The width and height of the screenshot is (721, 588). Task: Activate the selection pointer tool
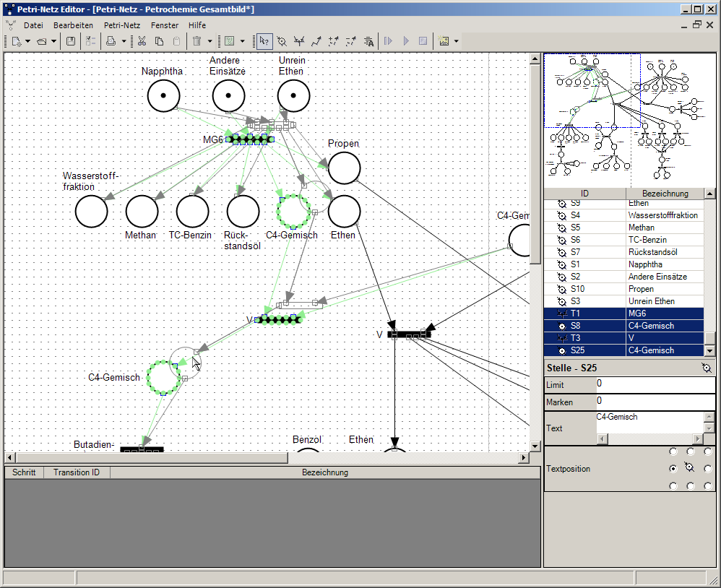click(264, 41)
